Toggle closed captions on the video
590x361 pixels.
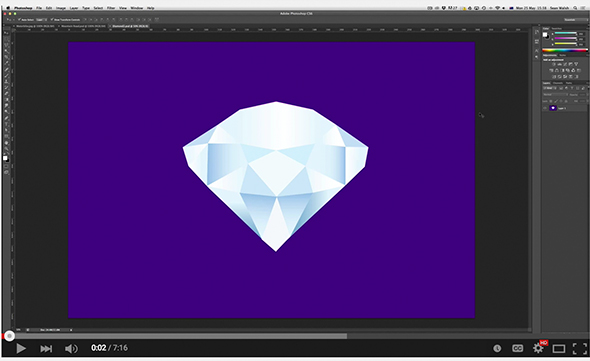(518, 349)
